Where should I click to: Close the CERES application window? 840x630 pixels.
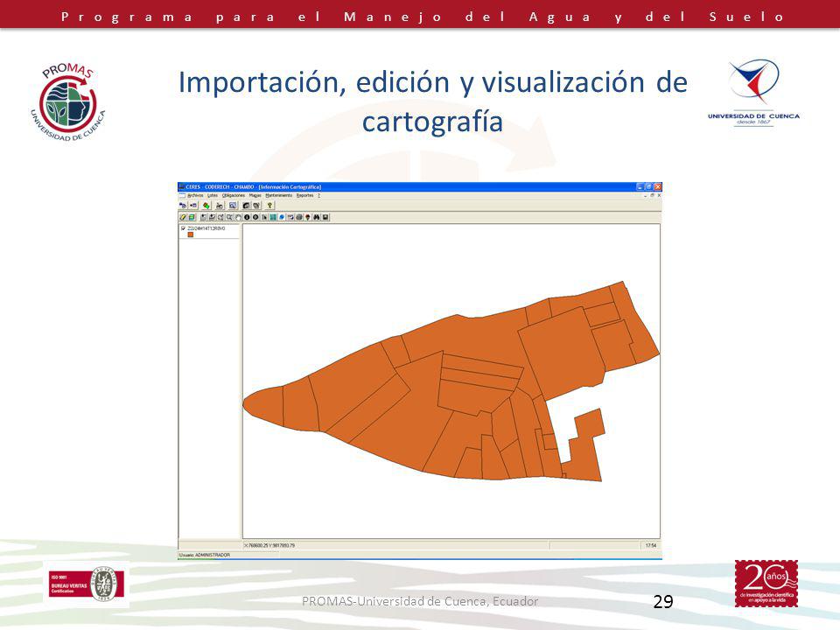click(x=658, y=187)
